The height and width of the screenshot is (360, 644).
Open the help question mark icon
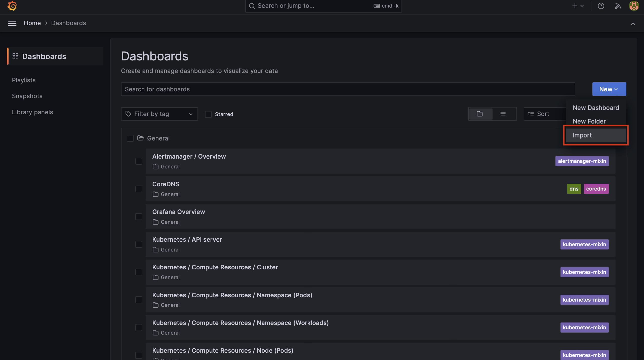tap(601, 6)
